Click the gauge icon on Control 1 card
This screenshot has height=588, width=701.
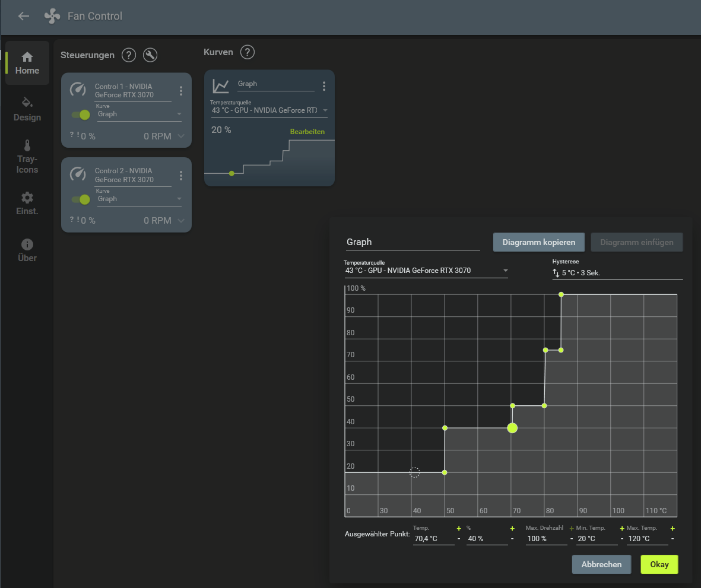tap(78, 89)
